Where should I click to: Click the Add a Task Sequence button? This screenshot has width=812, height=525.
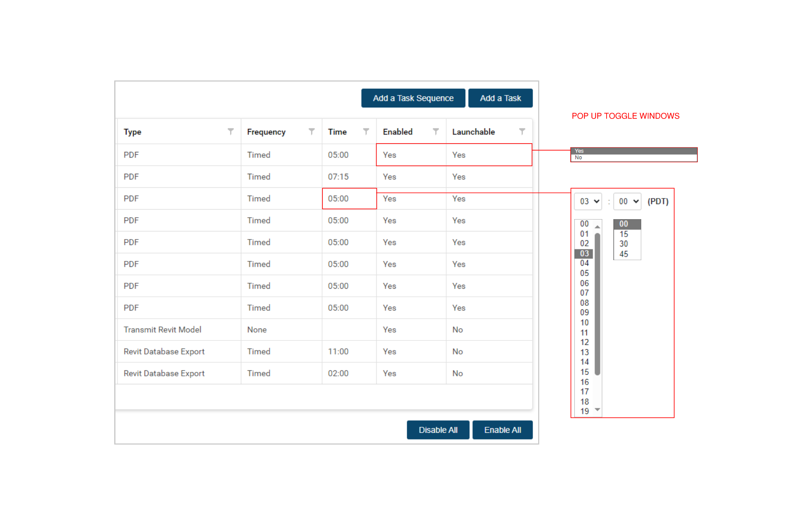[x=413, y=98]
